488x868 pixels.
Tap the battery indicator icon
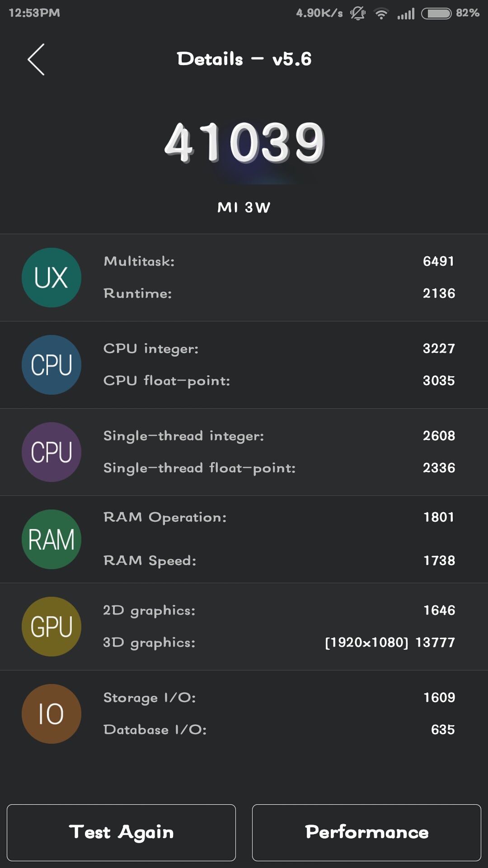(x=436, y=14)
